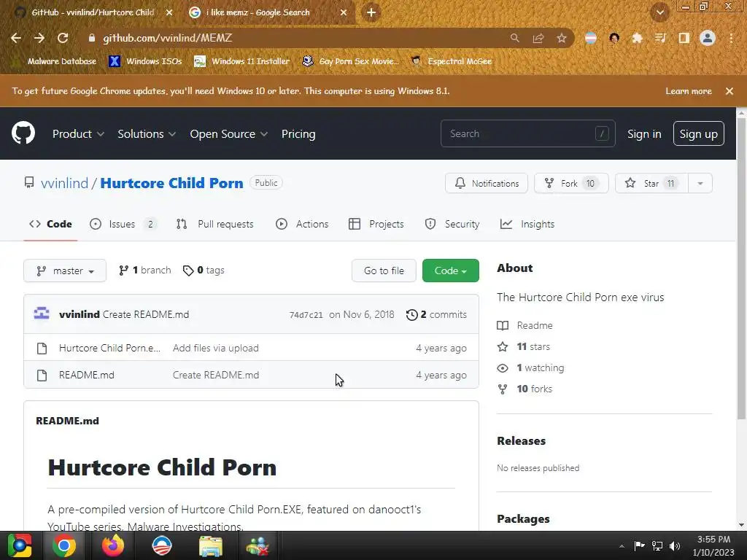Click the Sign up button
Screen dimensions: 747x560
pyautogui.click(x=698, y=134)
